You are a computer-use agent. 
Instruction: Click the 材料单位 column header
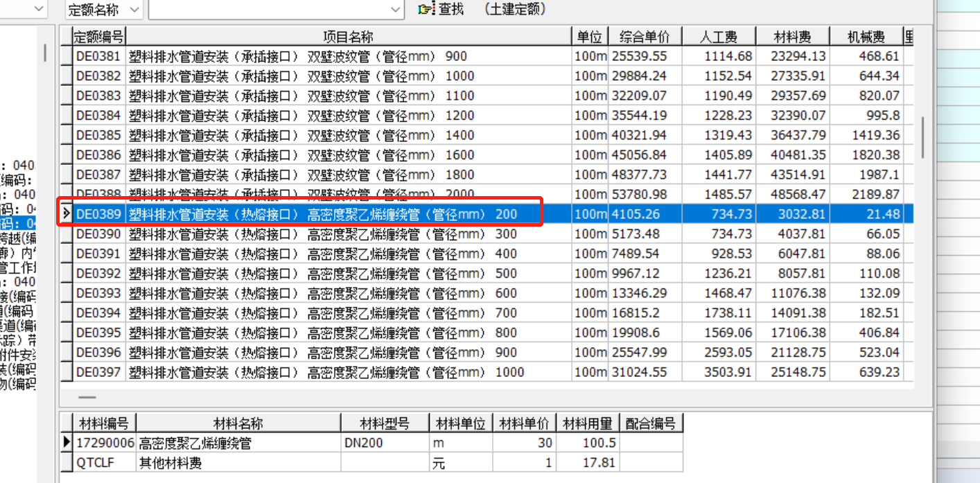click(461, 423)
